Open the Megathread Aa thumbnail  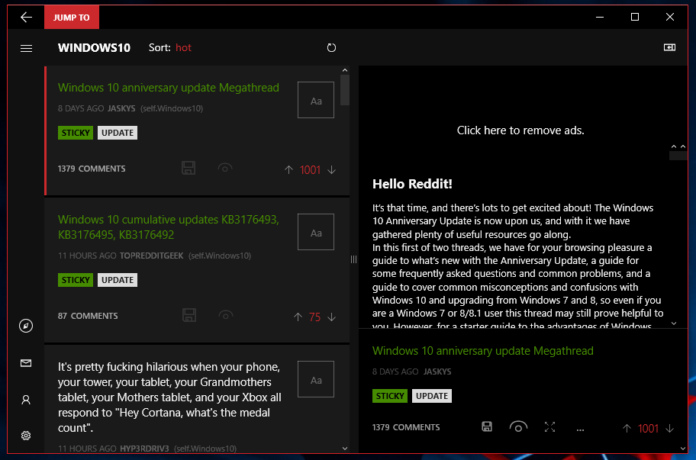(x=316, y=100)
